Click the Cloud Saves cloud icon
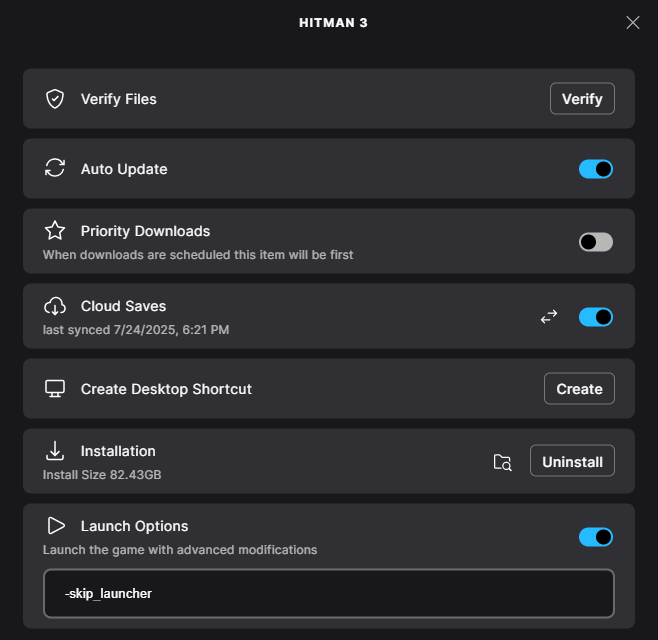This screenshot has width=658, height=640. pyautogui.click(x=55, y=306)
